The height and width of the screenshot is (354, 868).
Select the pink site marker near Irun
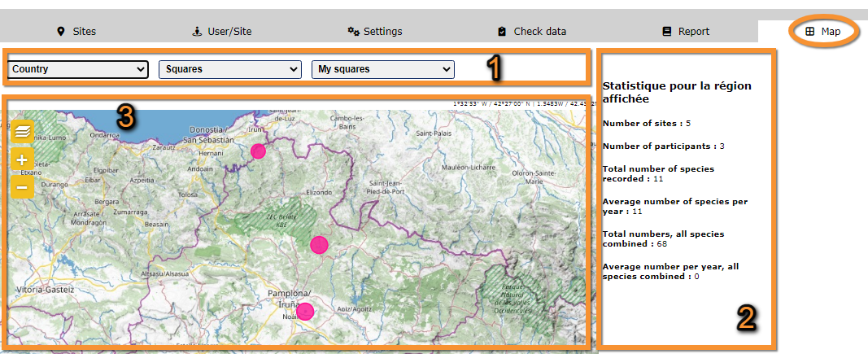[x=258, y=151]
